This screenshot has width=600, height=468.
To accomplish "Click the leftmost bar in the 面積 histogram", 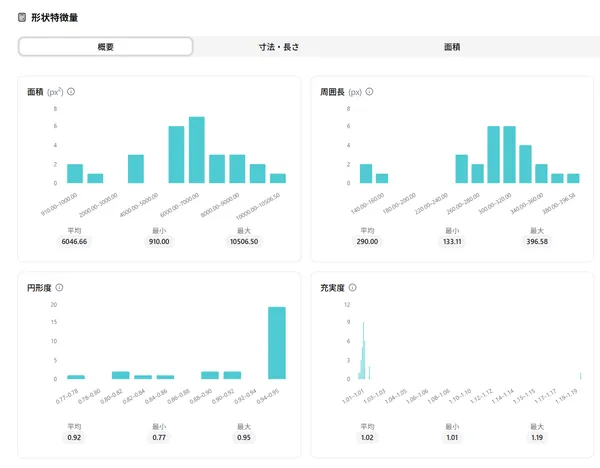I will click(75, 173).
